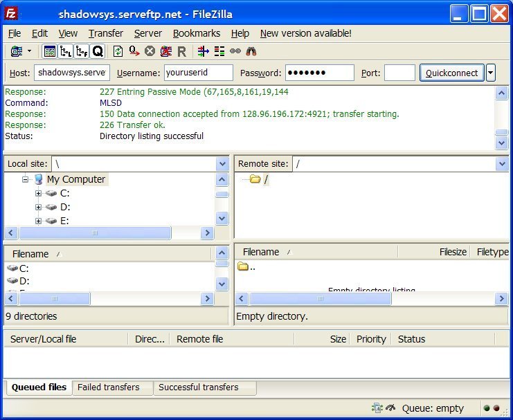Select the My Computer icon in local tree

(x=39, y=179)
